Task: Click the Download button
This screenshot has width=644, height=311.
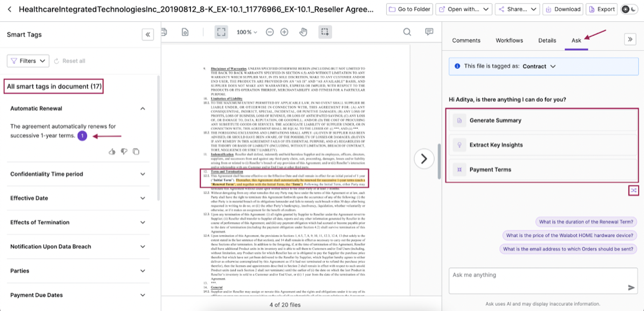Action: pyautogui.click(x=562, y=10)
